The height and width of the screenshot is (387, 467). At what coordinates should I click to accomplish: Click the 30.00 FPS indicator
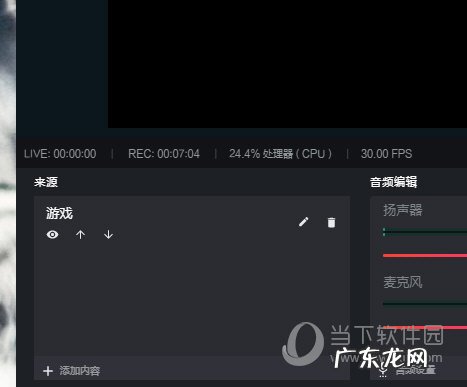386,154
